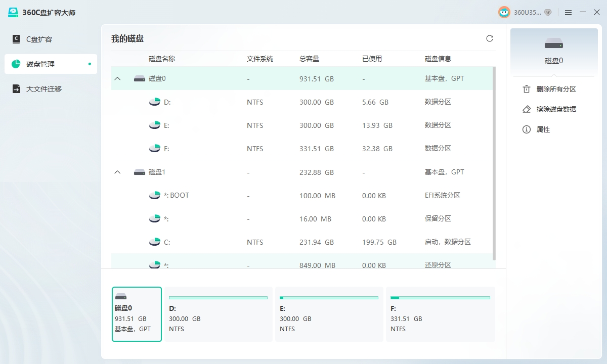Click the eraser icon for 擦除磁盘数据
This screenshot has height=364, width=607.
pos(527,109)
